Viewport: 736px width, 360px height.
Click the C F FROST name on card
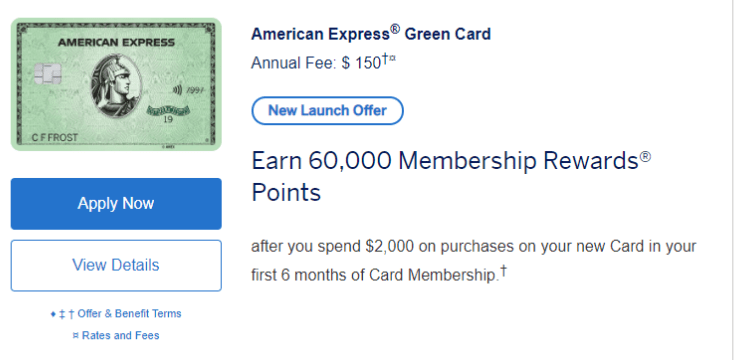coord(54,138)
